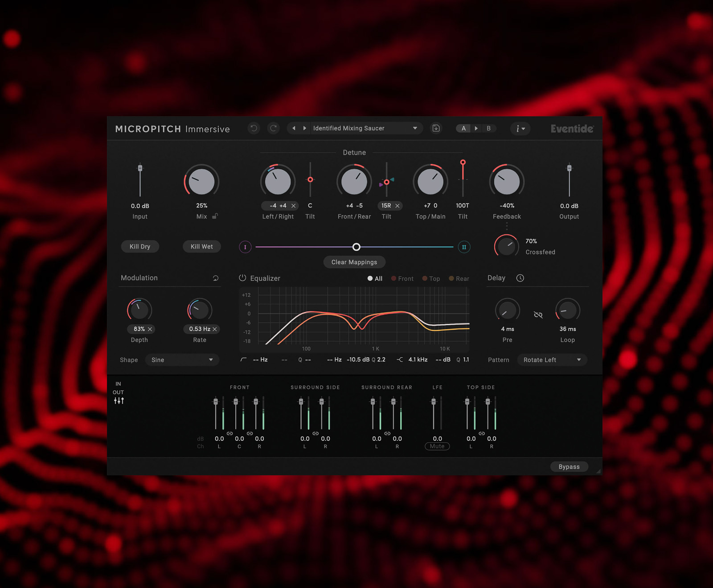Switch to preset slot B
Viewport: 713px width, 588px height.
pyautogui.click(x=488, y=128)
